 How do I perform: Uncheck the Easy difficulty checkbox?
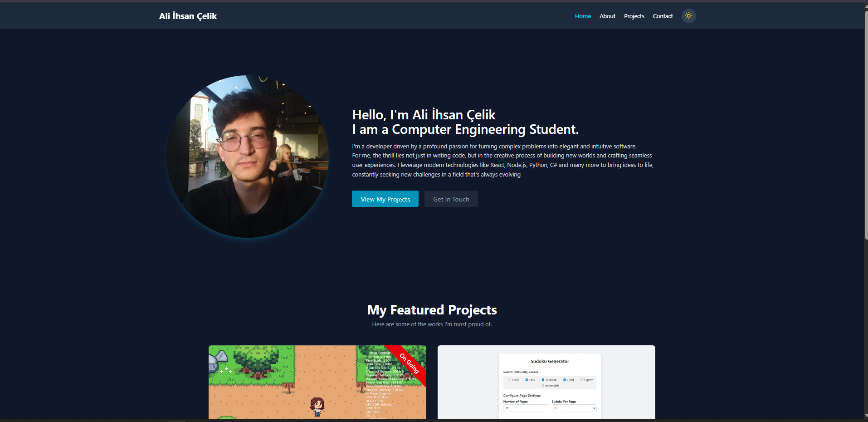point(527,380)
